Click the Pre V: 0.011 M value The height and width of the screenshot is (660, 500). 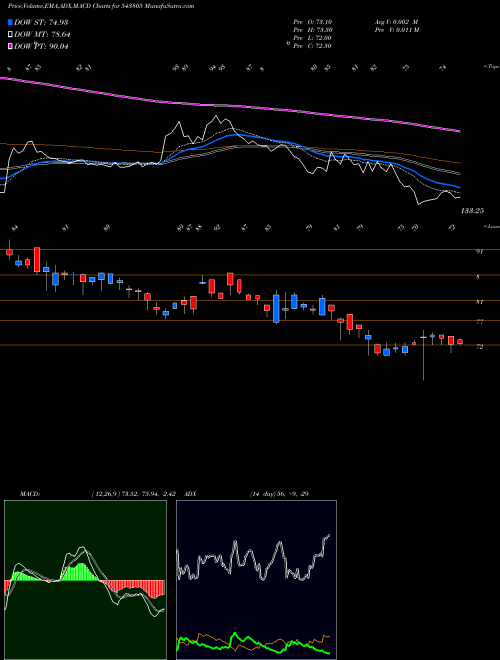397,30
